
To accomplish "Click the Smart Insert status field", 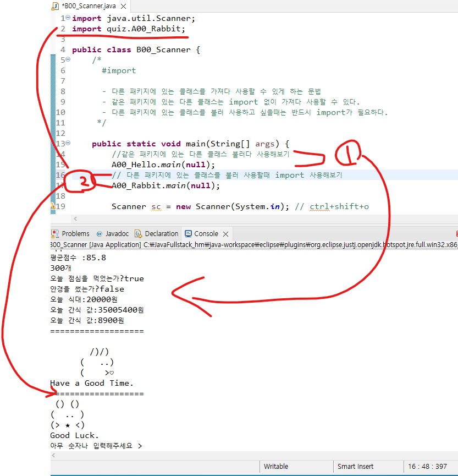I will point(356,466).
